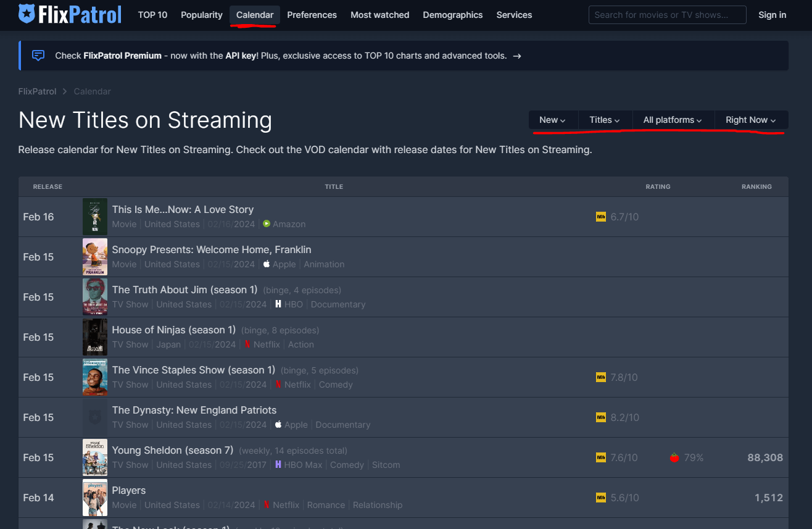Click the search for movies or TV shows field
The width and height of the screenshot is (812, 529).
tap(668, 15)
